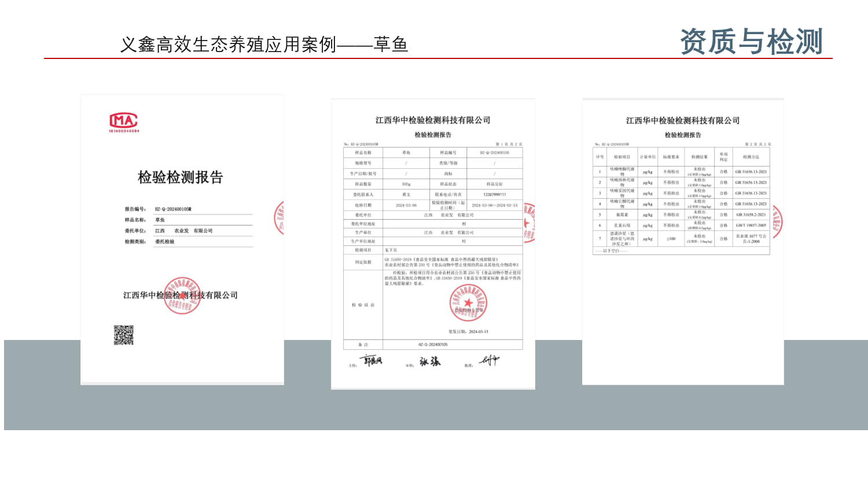Select the cover page report image

[182, 240]
